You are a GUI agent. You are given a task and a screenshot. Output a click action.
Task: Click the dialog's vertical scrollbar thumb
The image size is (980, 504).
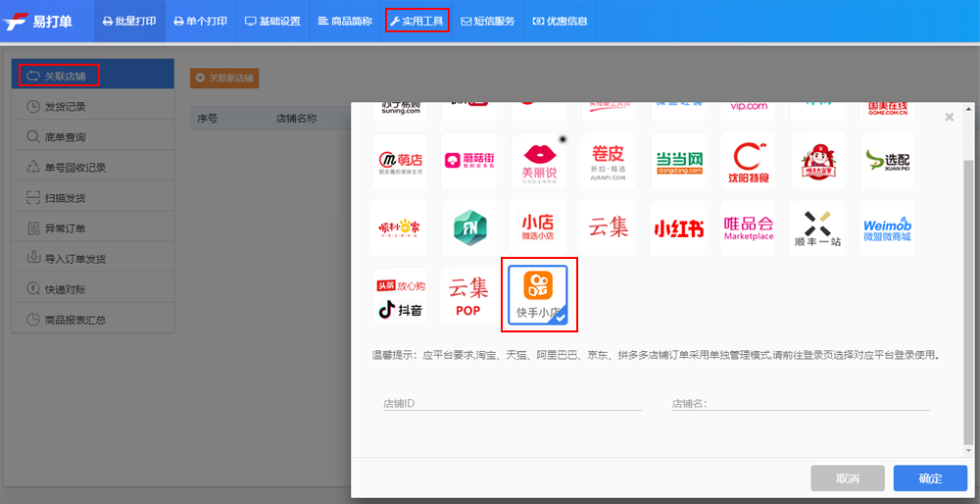click(x=969, y=301)
